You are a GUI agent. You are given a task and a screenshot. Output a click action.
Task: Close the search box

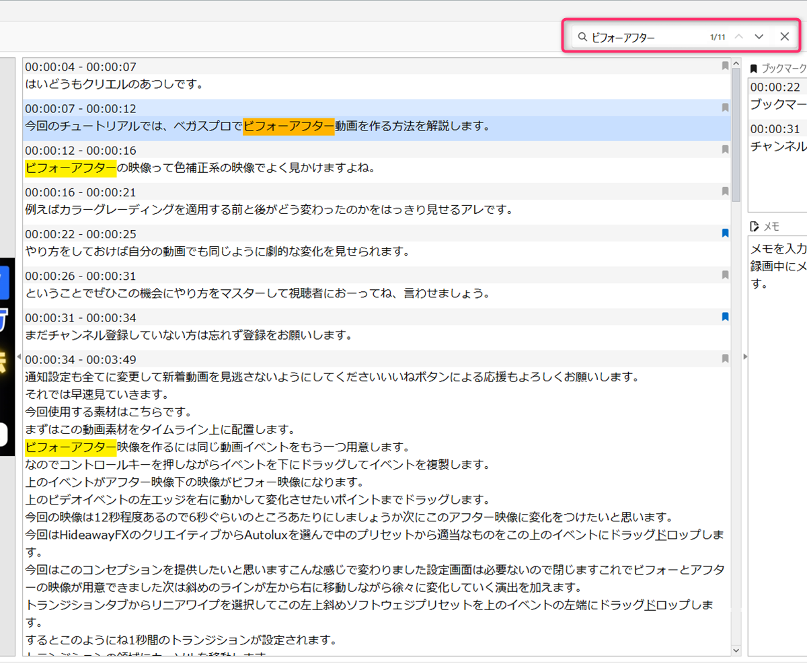[784, 37]
